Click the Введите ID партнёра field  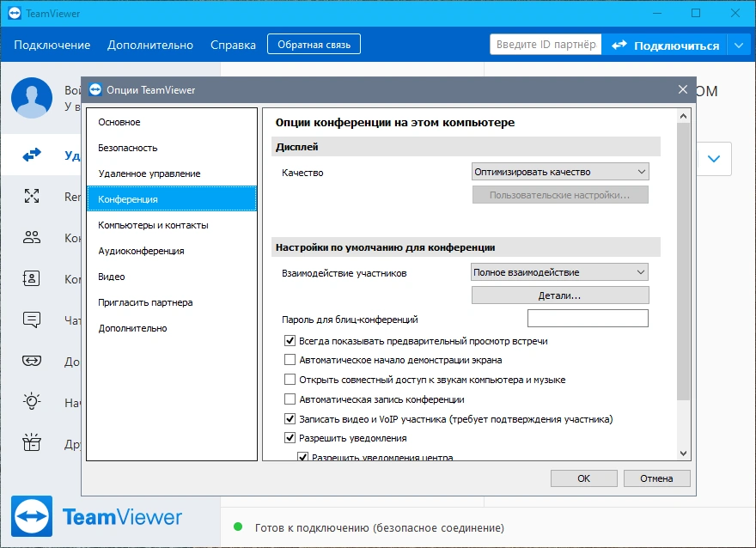(546, 45)
